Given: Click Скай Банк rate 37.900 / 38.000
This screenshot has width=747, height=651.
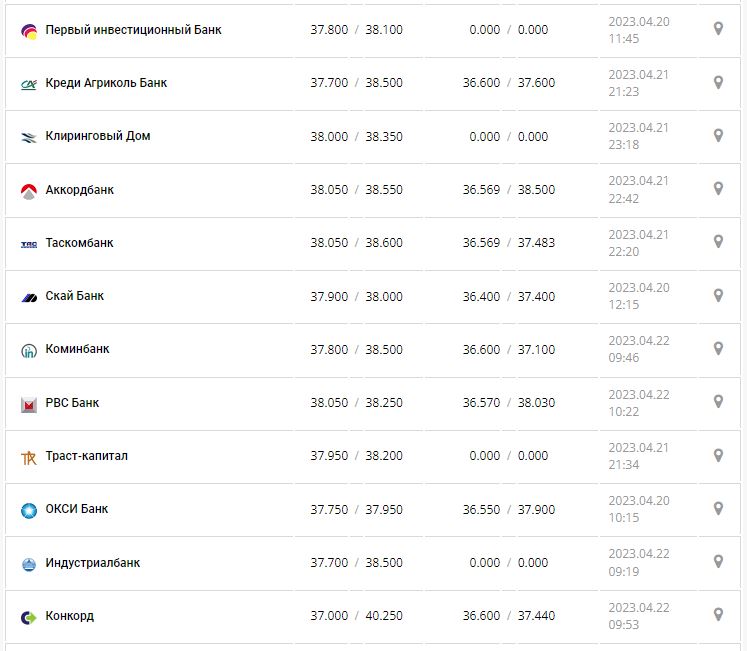Looking at the screenshot, I should 356,296.
